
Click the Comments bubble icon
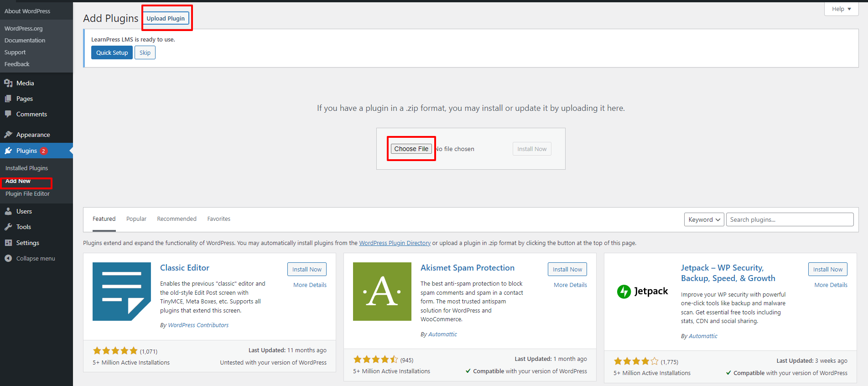coord(8,114)
